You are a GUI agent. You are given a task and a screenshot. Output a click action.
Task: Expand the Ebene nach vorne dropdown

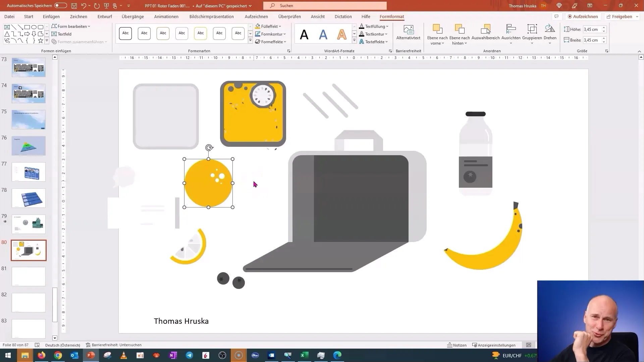pos(442,43)
